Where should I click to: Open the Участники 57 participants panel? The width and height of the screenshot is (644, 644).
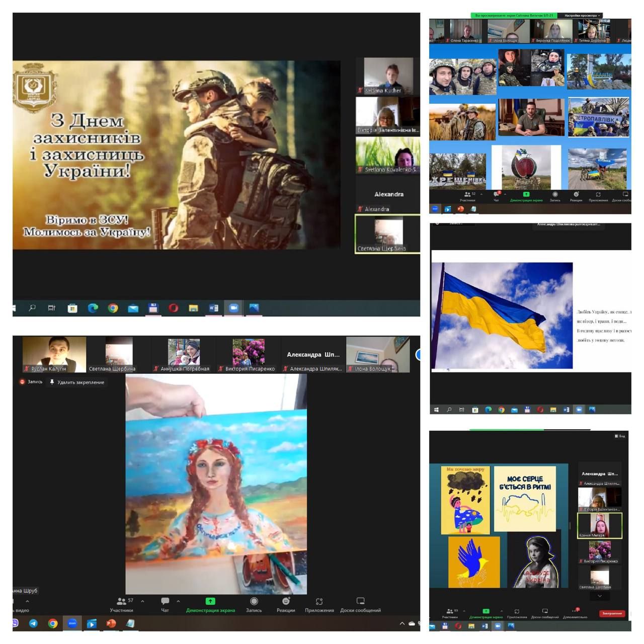pos(122,604)
